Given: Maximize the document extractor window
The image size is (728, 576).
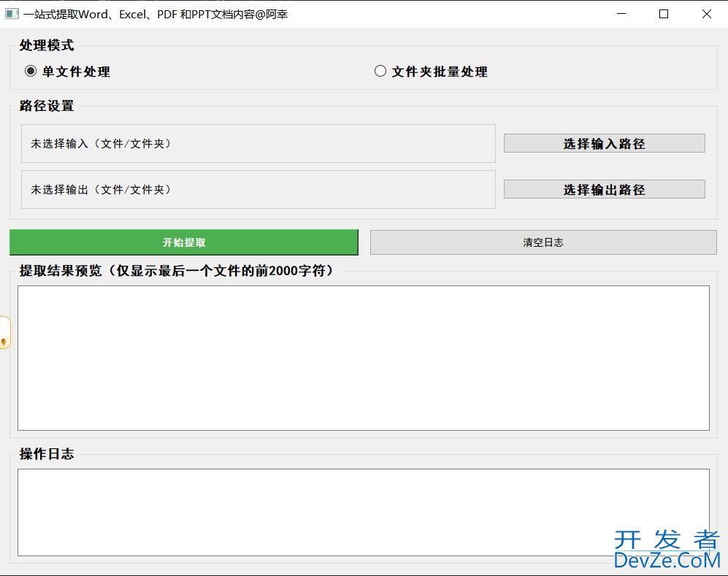Looking at the screenshot, I should click(664, 14).
